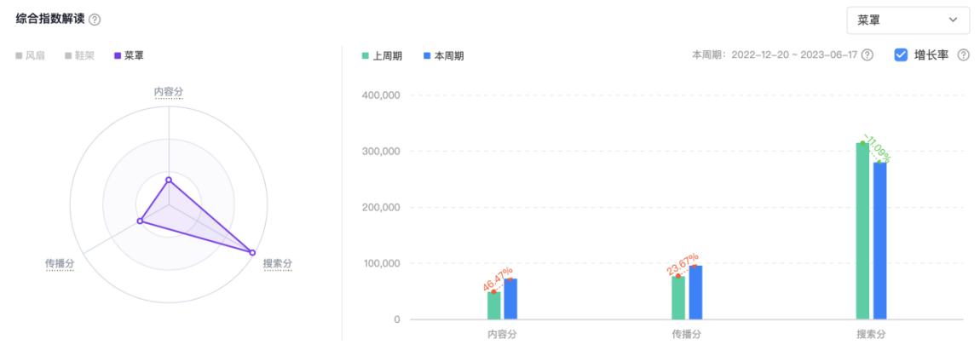The width and height of the screenshot is (980, 356).
Task: Click 内容分 label on radar chart
Action: [x=168, y=92]
